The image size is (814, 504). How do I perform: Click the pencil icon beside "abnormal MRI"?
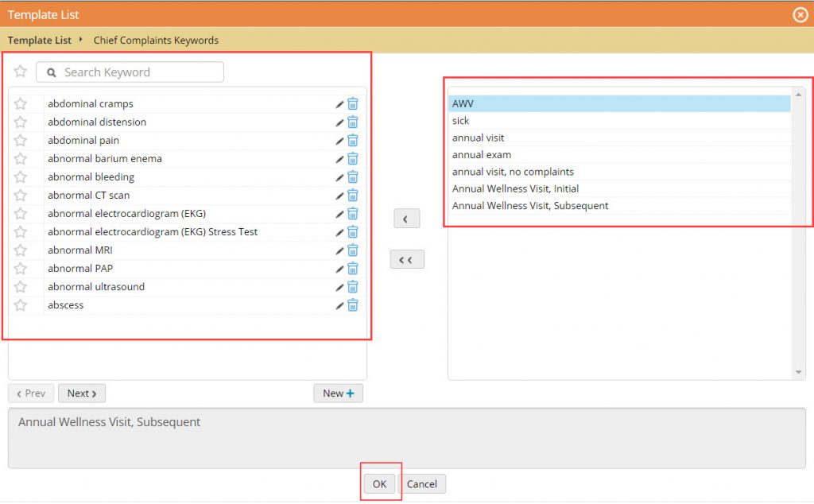(x=339, y=250)
